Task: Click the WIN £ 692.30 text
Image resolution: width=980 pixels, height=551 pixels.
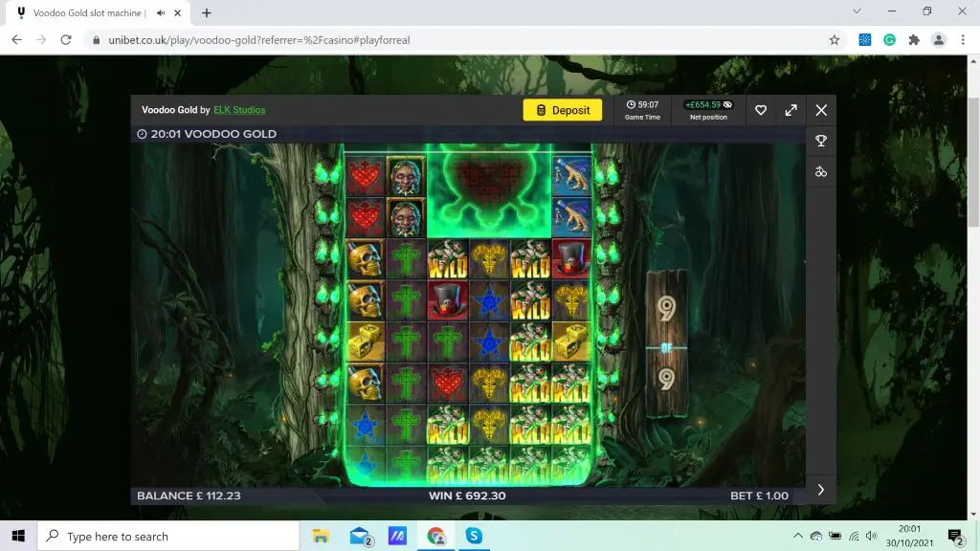Action: pyautogui.click(x=467, y=496)
